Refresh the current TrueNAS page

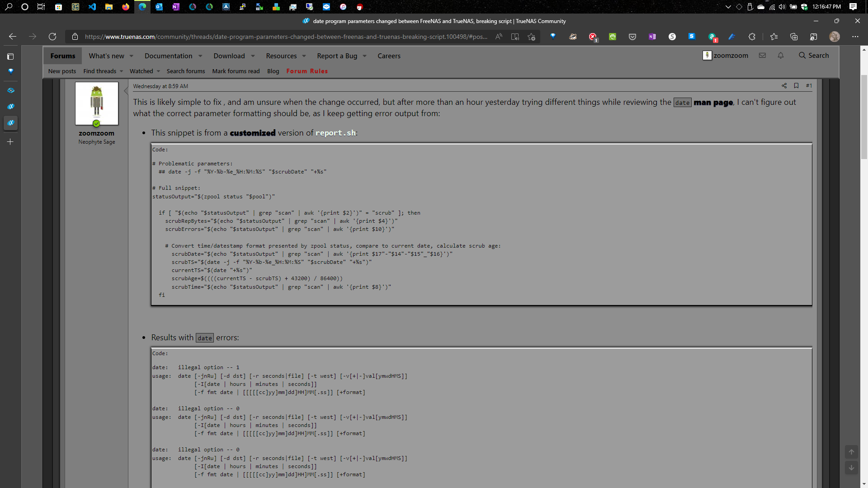click(x=52, y=37)
